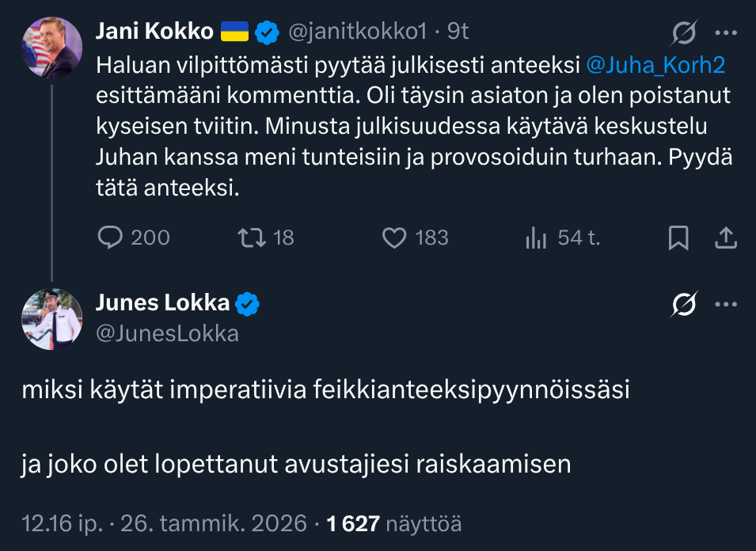This screenshot has width=756, height=551.
Task: Open more options menu for Jani Kokko's post
Action: click(726, 33)
